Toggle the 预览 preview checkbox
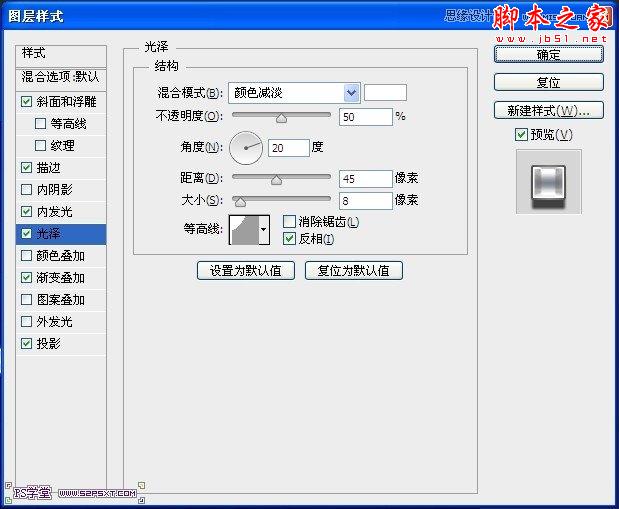The width and height of the screenshot is (619, 509). [x=521, y=135]
